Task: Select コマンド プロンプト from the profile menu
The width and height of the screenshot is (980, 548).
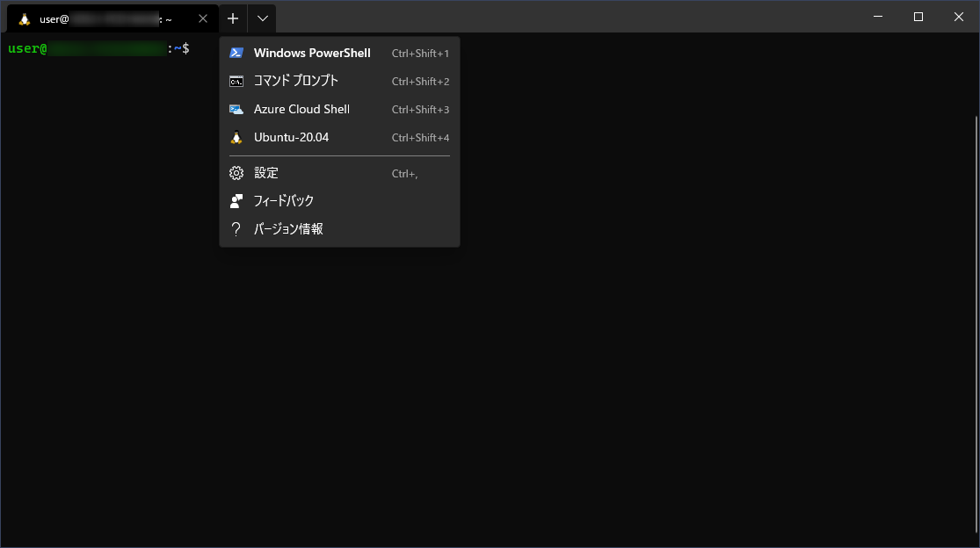Action: (294, 81)
